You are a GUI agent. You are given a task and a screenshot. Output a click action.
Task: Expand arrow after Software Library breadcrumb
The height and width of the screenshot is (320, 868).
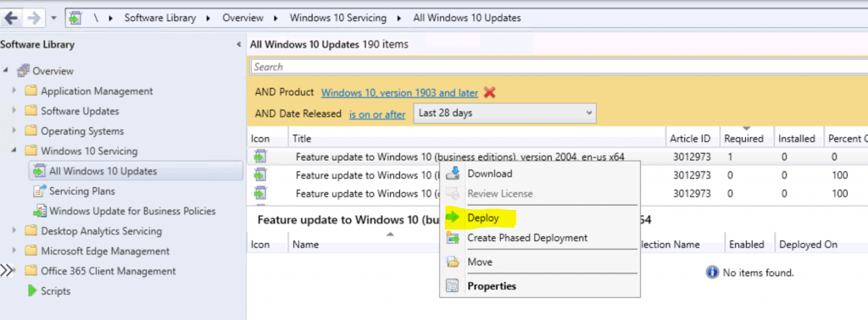pyautogui.click(x=209, y=19)
